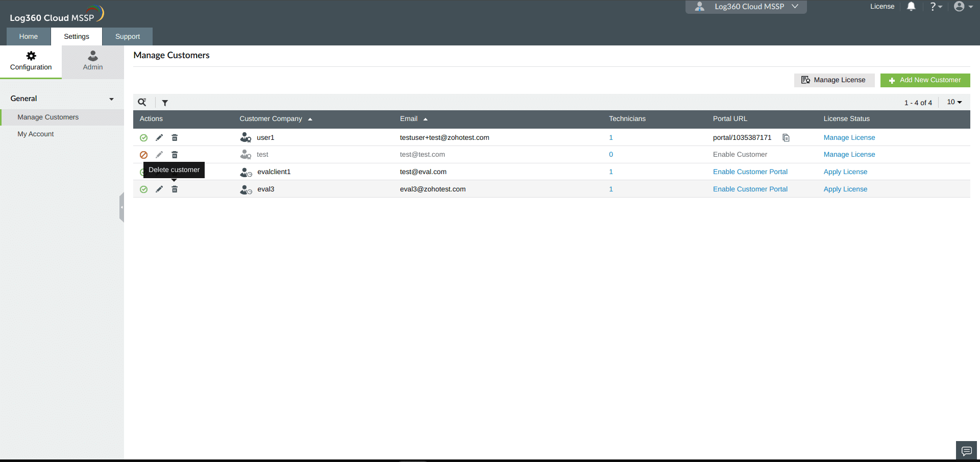Click the Manage License button

[x=834, y=80]
